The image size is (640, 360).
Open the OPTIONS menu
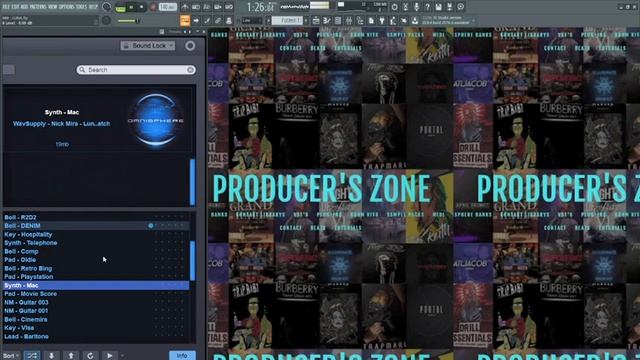pyautogui.click(x=67, y=7)
